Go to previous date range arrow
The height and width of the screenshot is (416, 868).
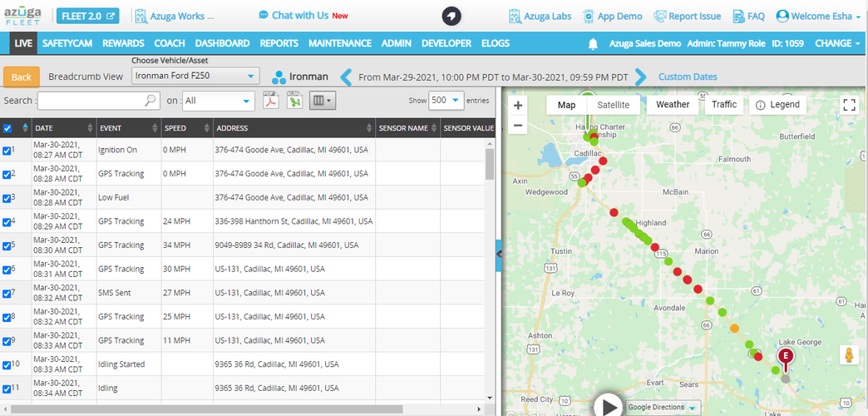(x=347, y=77)
